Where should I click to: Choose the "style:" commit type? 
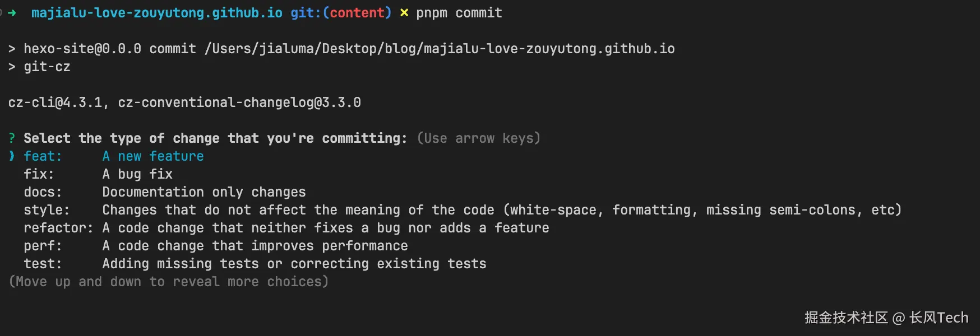[x=47, y=210]
